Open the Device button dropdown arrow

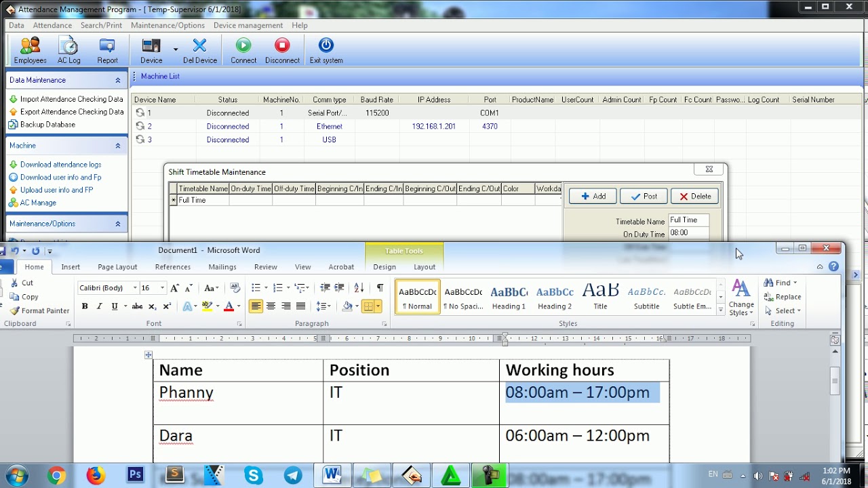point(176,49)
